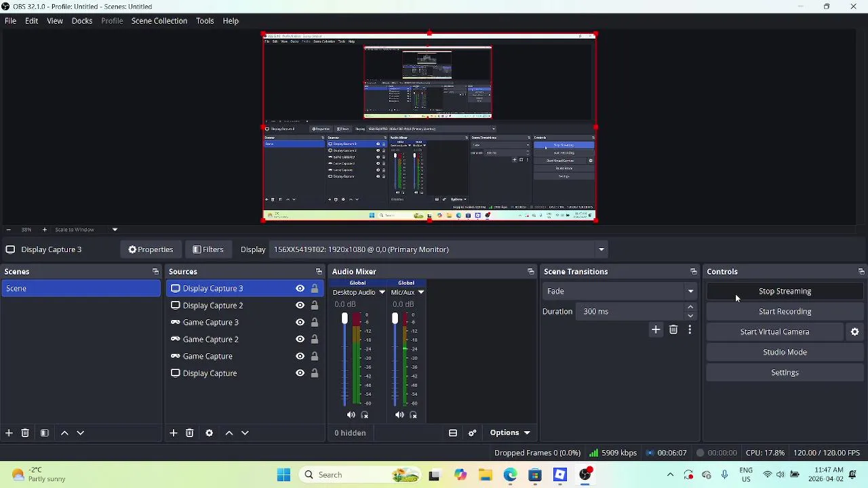Move scene up arrow in Scenes panel
The height and width of the screenshot is (488, 868).
[64, 433]
